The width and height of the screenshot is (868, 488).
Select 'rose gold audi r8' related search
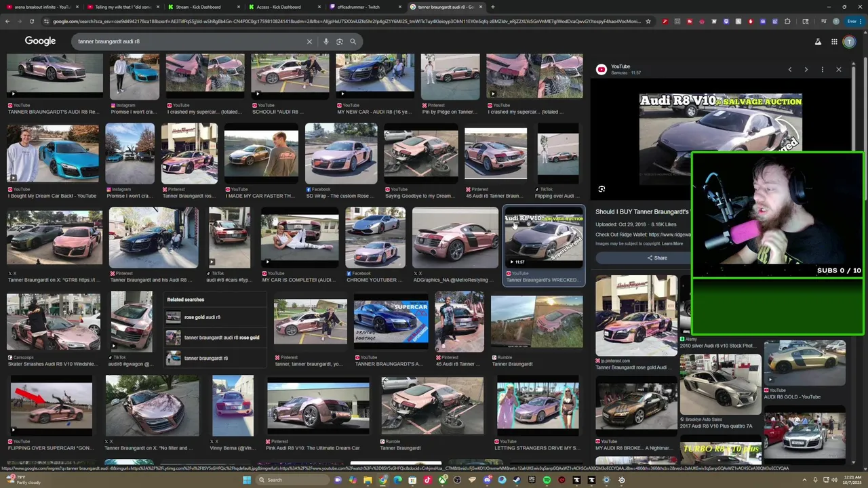click(x=215, y=317)
